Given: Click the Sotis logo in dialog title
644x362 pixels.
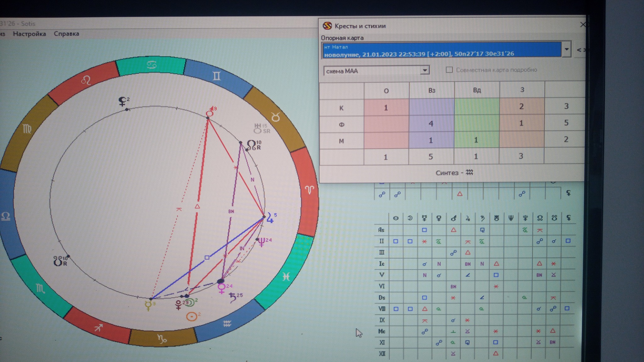Looking at the screenshot, I should click(327, 26).
